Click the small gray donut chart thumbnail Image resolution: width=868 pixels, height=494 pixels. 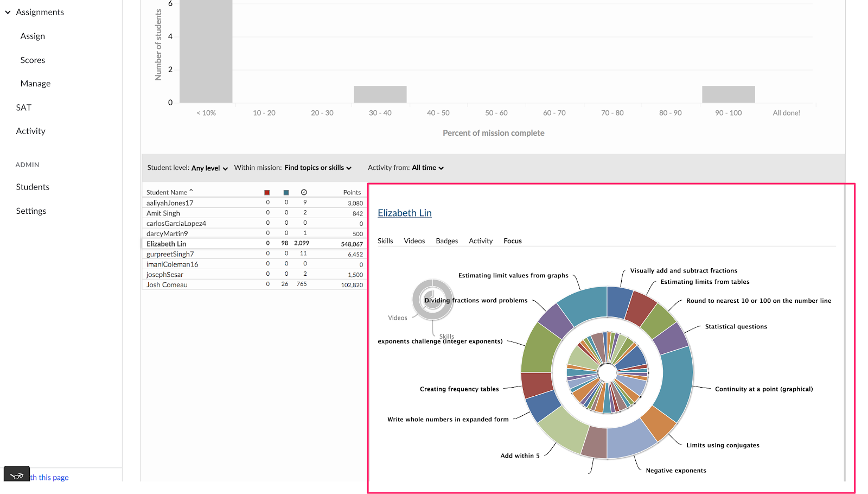[x=432, y=299]
